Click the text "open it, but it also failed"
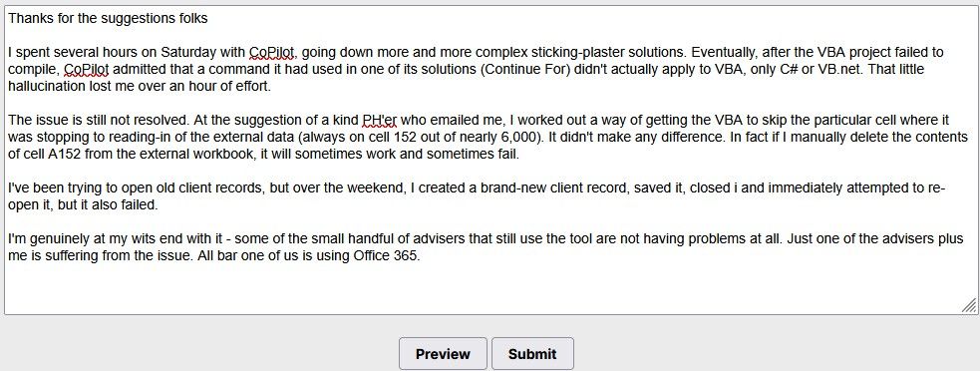The height and width of the screenshot is (371, 980). 83,204
